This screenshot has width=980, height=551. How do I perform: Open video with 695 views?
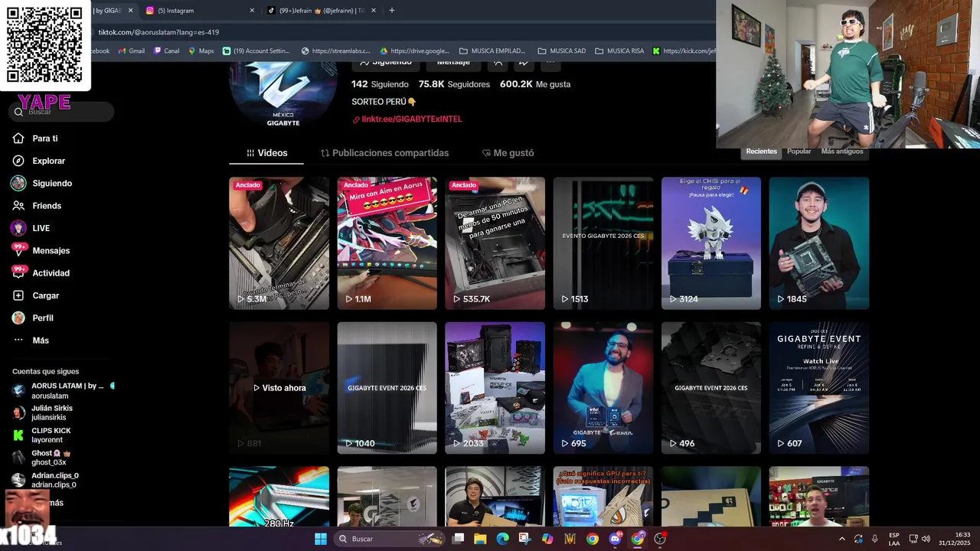[603, 388]
